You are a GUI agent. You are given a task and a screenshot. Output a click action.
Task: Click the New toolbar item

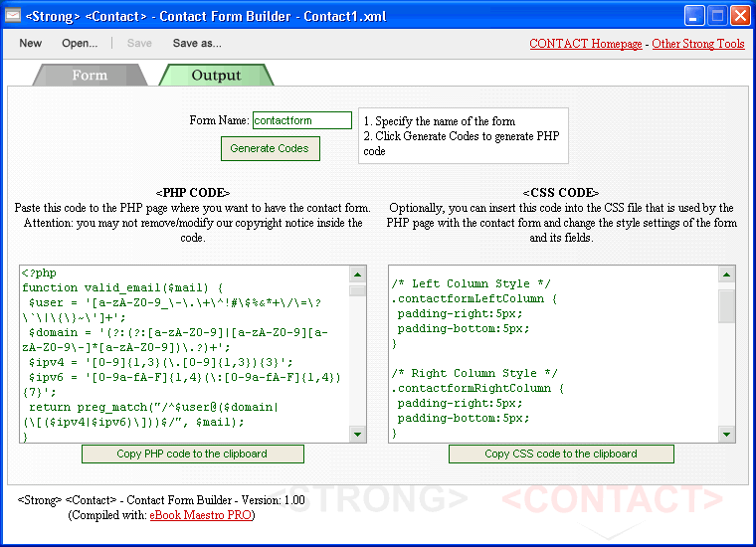(31, 44)
